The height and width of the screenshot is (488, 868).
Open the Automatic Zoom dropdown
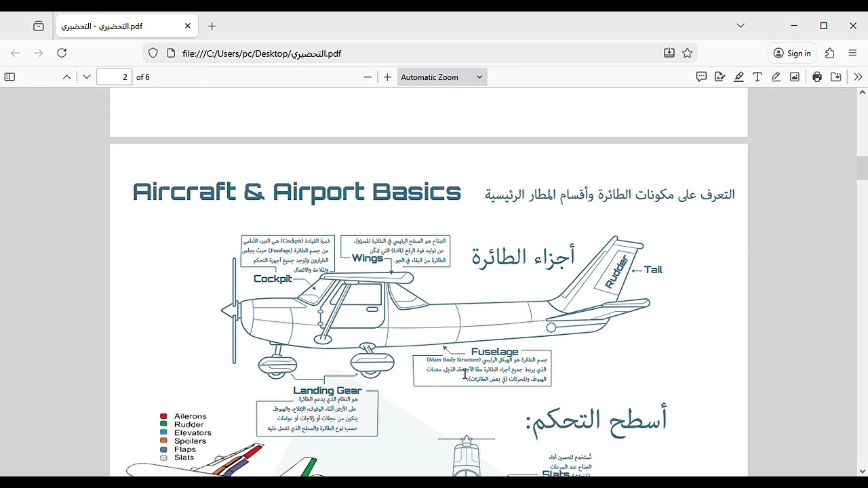[x=442, y=77]
